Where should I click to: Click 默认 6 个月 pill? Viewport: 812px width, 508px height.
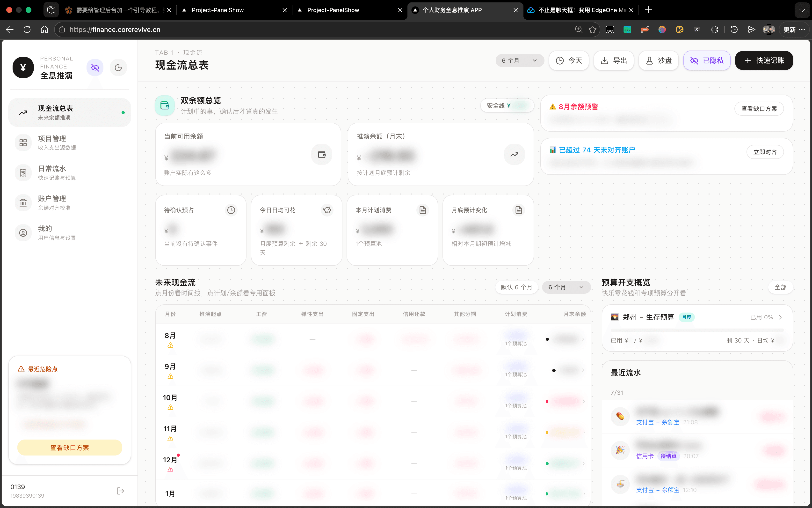pyautogui.click(x=516, y=287)
